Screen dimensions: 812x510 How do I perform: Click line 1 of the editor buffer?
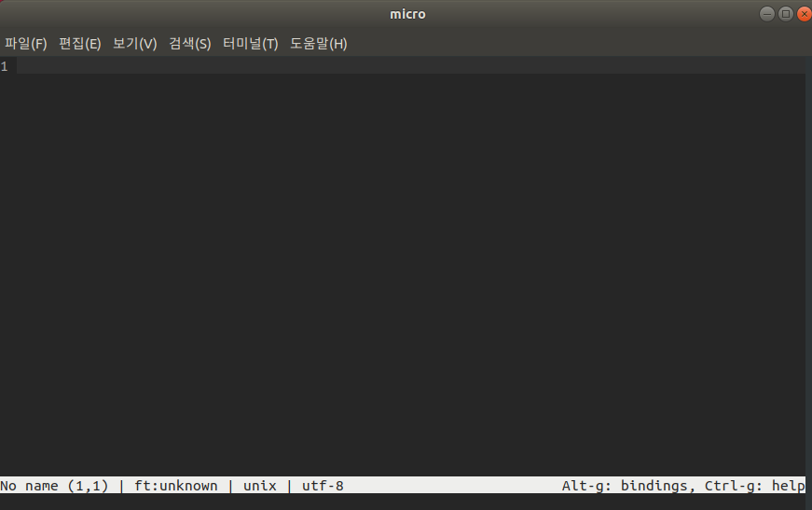[411, 66]
